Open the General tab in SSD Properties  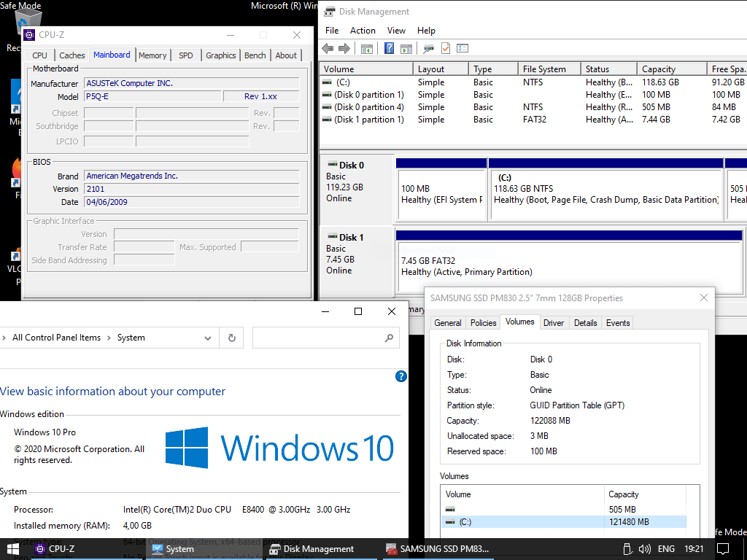tap(448, 323)
